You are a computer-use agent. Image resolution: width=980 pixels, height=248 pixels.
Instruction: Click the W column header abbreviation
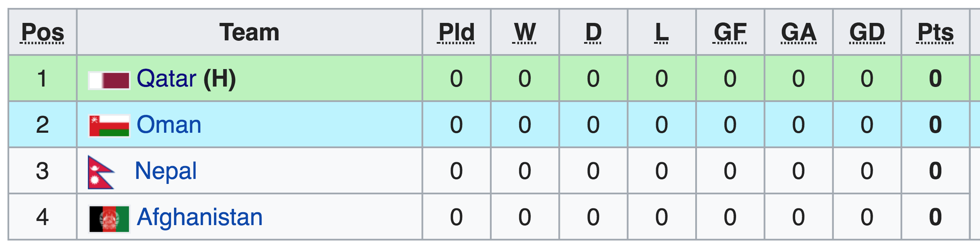525,32
